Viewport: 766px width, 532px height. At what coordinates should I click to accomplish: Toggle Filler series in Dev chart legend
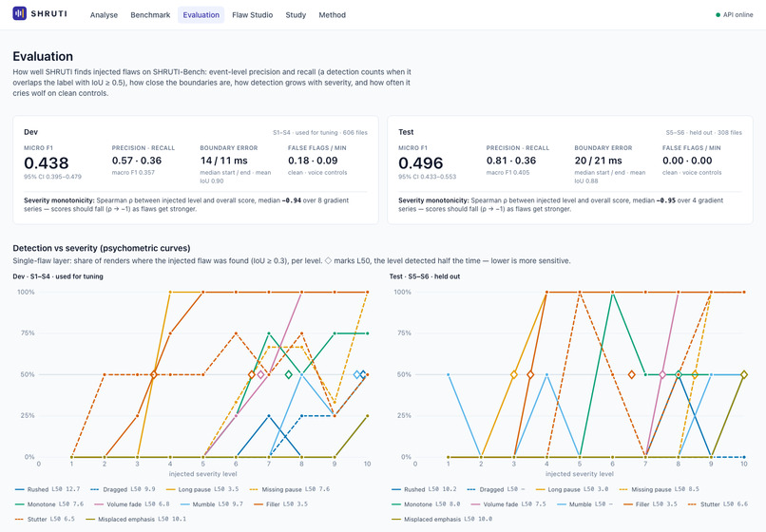pos(280,503)
